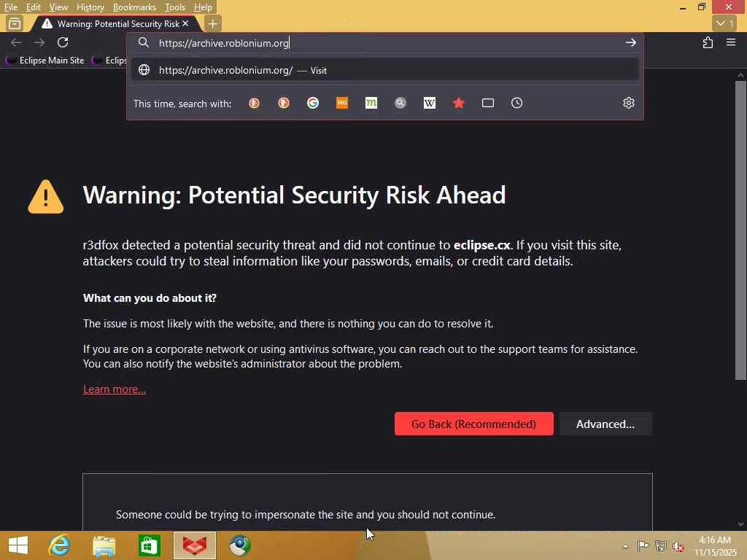This screenshot has width=747, height=560.
Task: Open the Eclipse Main Site bookmark
Action: click(x=45, y=61)
